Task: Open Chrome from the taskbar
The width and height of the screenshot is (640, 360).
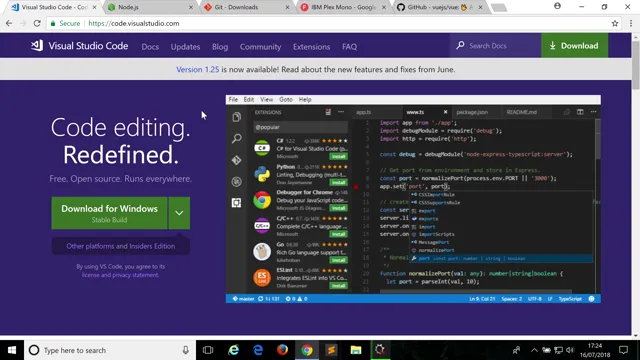Action: (307, 350)
